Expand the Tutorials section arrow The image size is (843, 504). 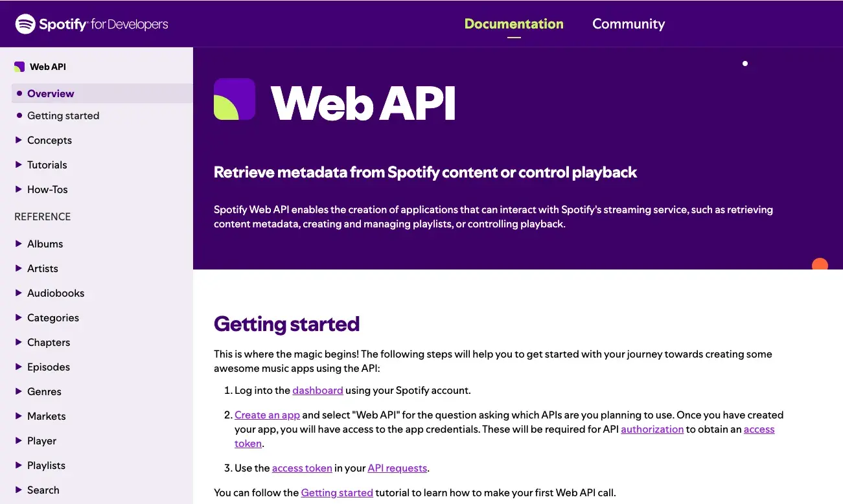click(19, 165)
